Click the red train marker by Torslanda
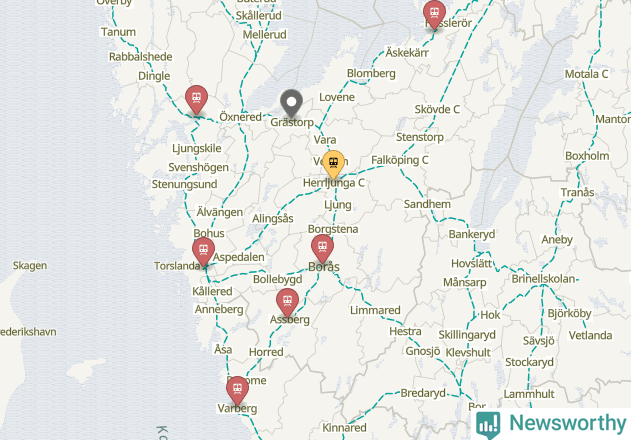 click(x=203, y=252)
